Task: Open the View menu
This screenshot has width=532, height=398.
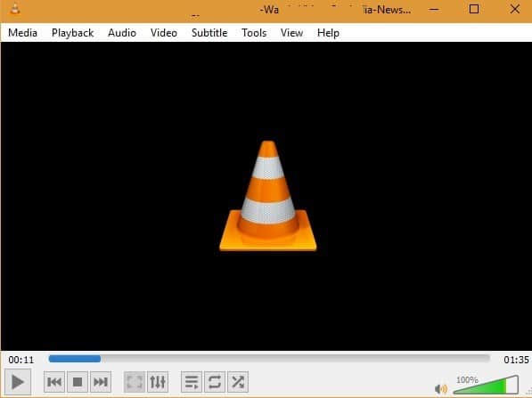Action: tap(291, 33)
